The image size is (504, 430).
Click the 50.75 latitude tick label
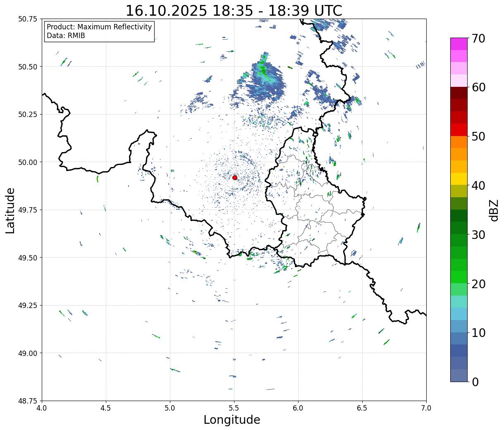(28, 19)
